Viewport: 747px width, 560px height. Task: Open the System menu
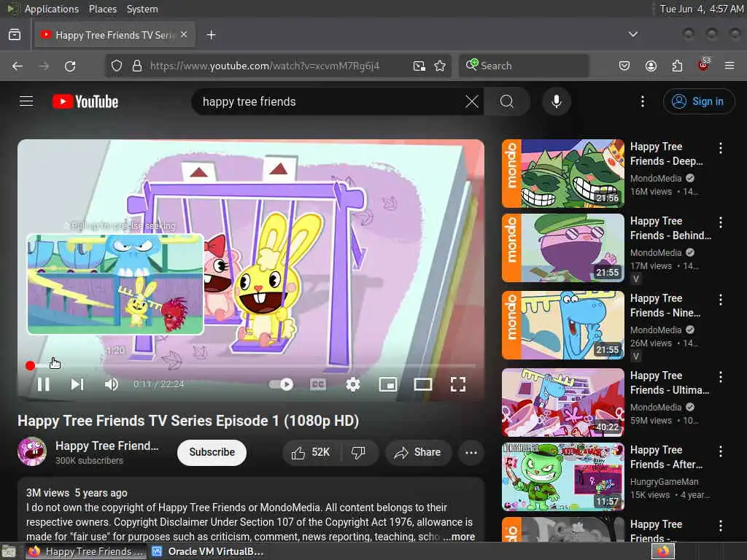coord(142,9)
